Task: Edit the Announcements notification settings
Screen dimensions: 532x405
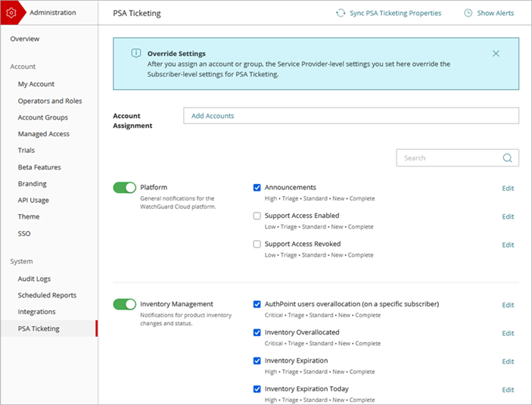Action: tap(508, 188)
